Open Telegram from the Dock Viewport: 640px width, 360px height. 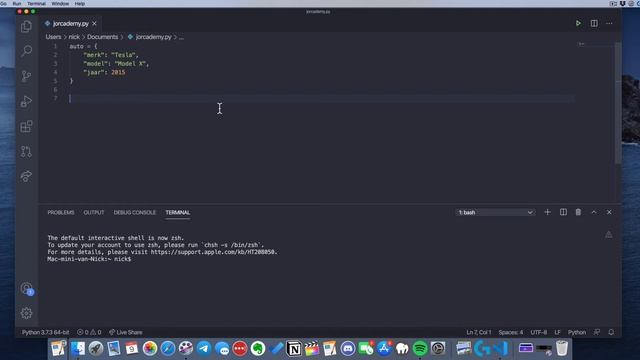[x=204, y=349]
